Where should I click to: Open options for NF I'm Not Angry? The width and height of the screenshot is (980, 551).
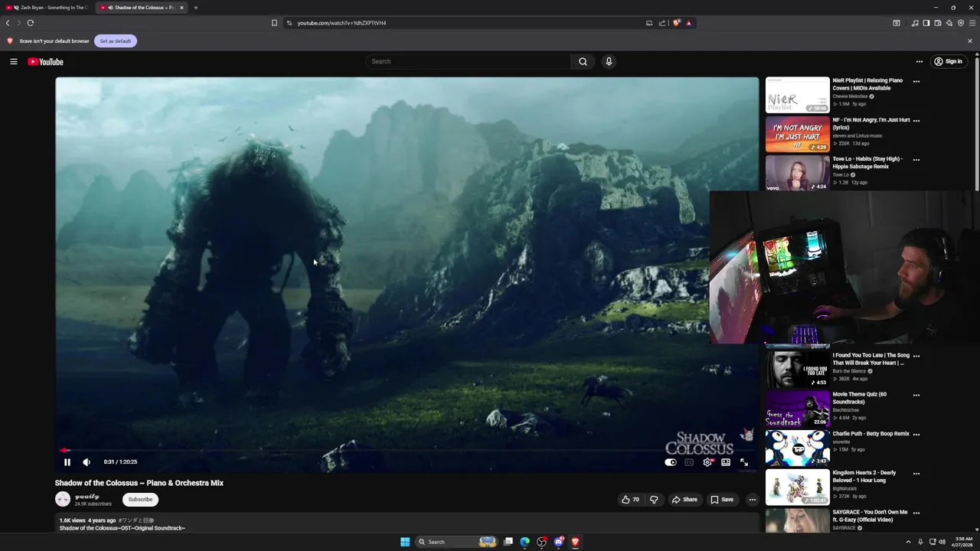tap(916, 120)
